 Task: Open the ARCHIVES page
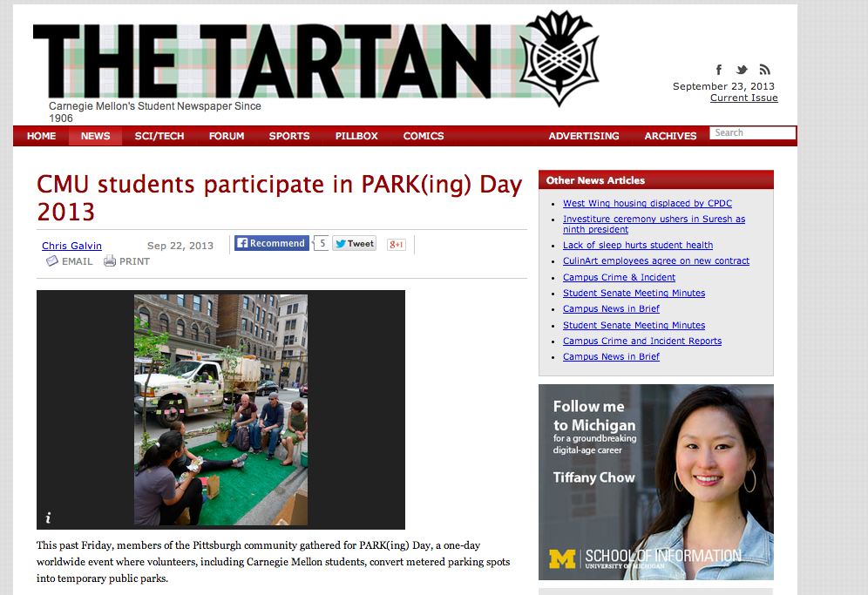point(670,136)
